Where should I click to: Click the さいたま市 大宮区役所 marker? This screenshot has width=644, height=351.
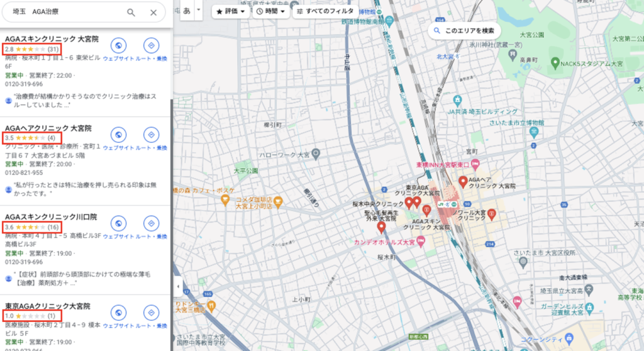(x=523, y=262)
